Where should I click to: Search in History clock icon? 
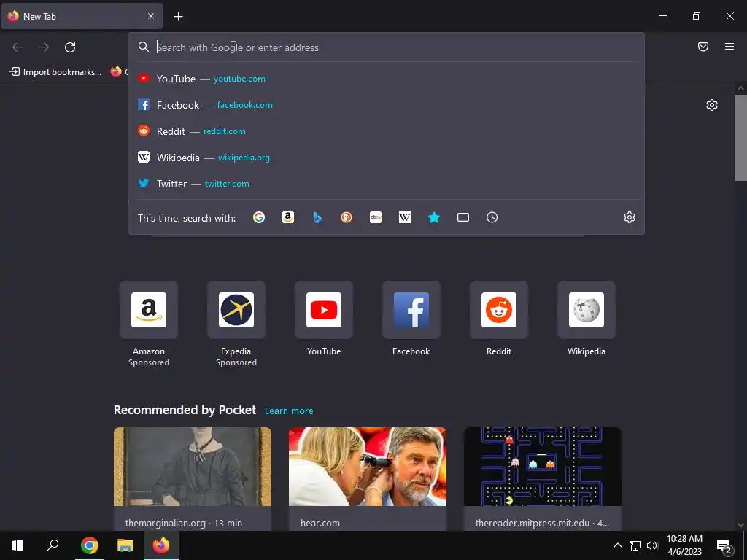point(492,217)
